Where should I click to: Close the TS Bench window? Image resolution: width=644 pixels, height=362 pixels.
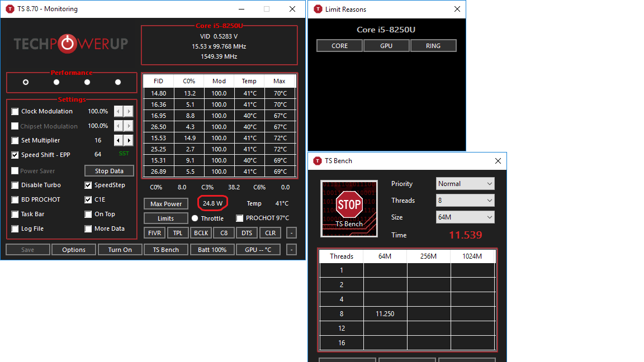pyautogui.click(x=498, y=161)
